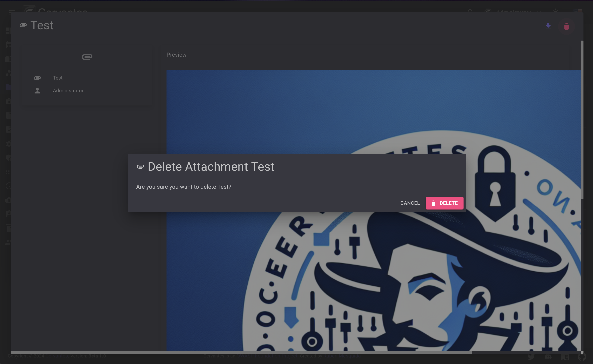
Task: Cancel the Delete Attachment dialog
Action: pyautogui.click(x=410, y=203)
